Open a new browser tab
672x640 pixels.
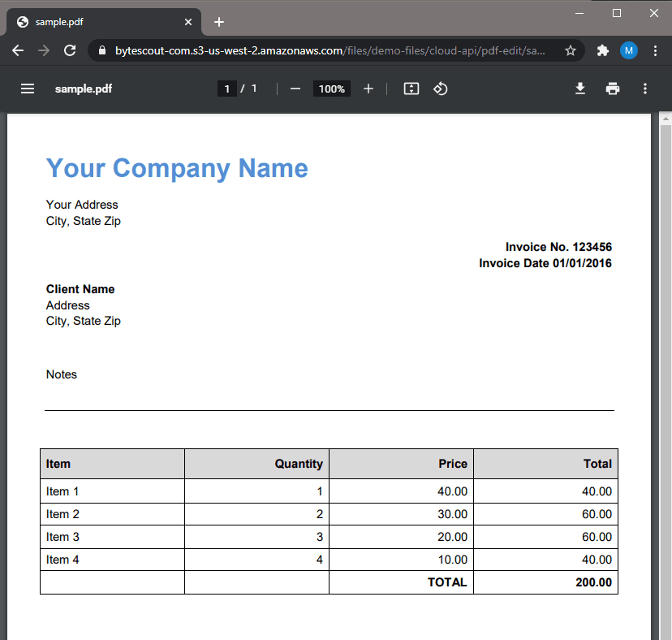coord(218,22)
